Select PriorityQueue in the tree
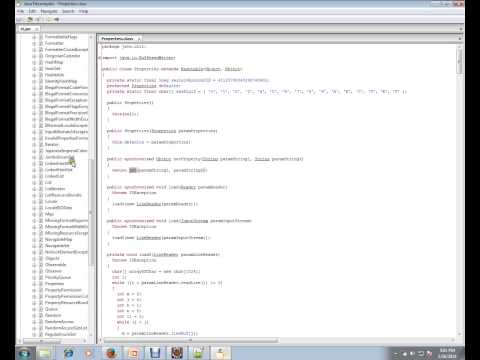Screen dimensions: 480x360 coord(58,277)
